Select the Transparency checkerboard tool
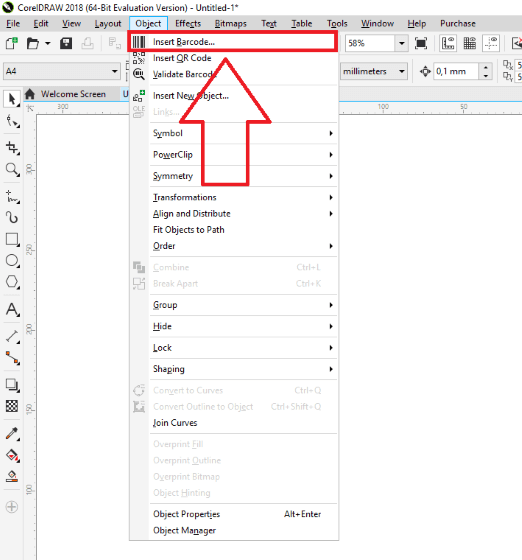The height and width of the screenshot is (560, 522). coord(12,406)
